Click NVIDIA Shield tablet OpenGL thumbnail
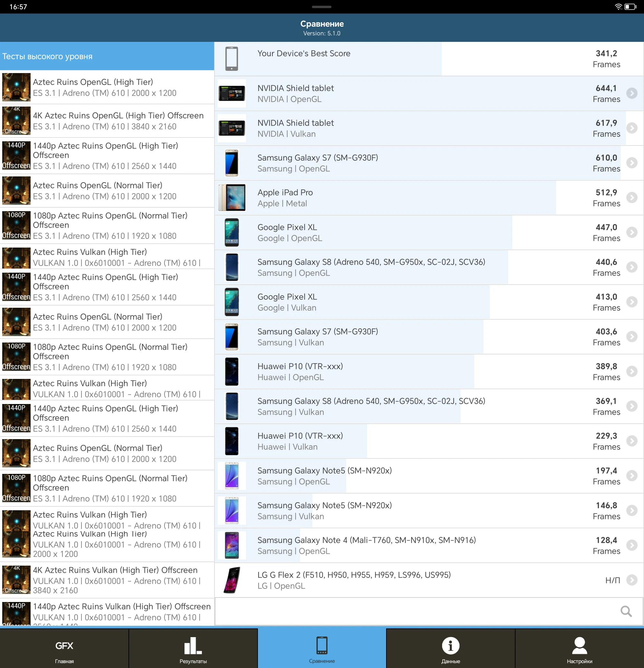The width and height of the screenshot is (644, 668). [232, 93]
